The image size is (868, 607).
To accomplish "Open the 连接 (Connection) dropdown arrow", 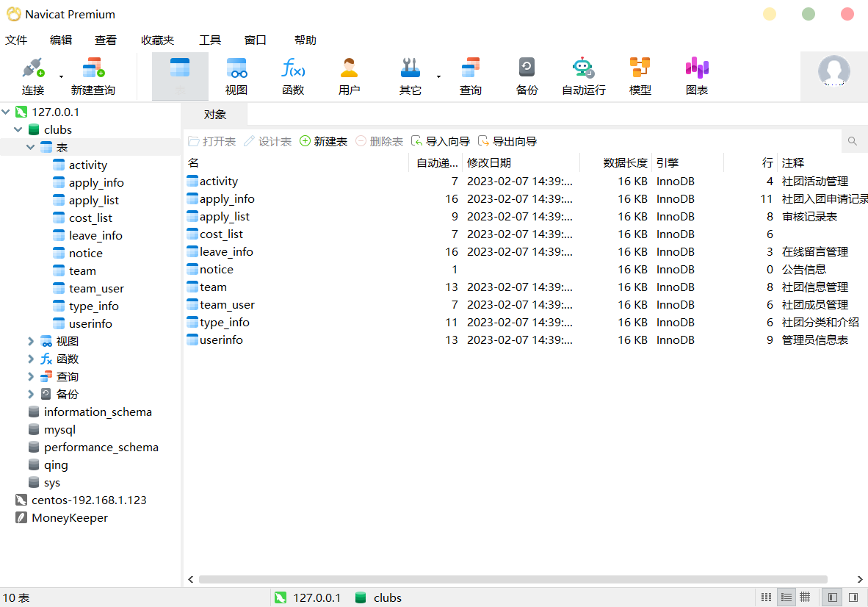I will [61, 76].
